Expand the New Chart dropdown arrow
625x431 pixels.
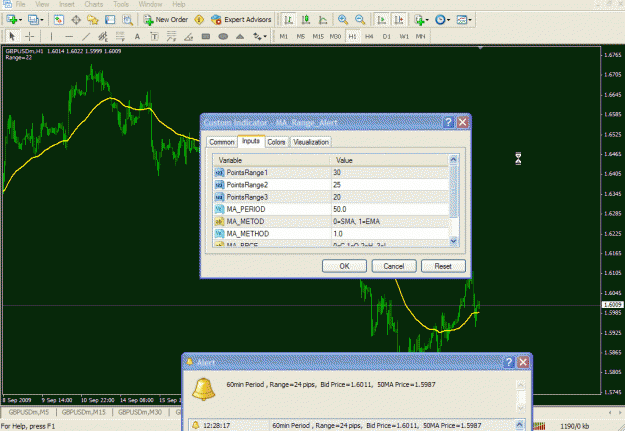[x=20, y=20]
